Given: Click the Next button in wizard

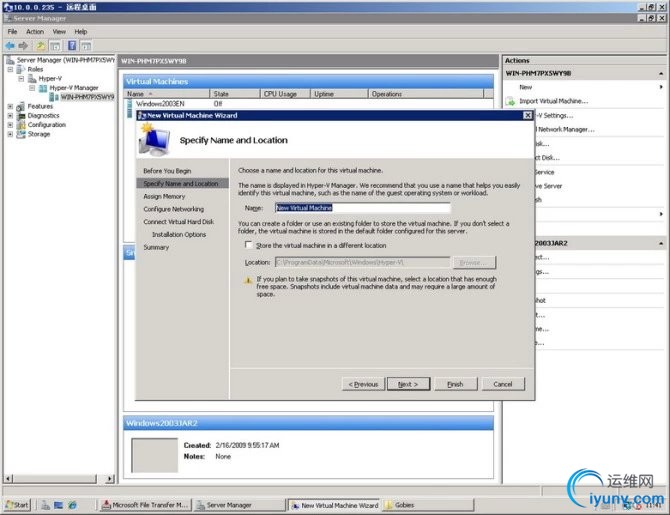Looking at the screenshot, I should tap(408, 384).
